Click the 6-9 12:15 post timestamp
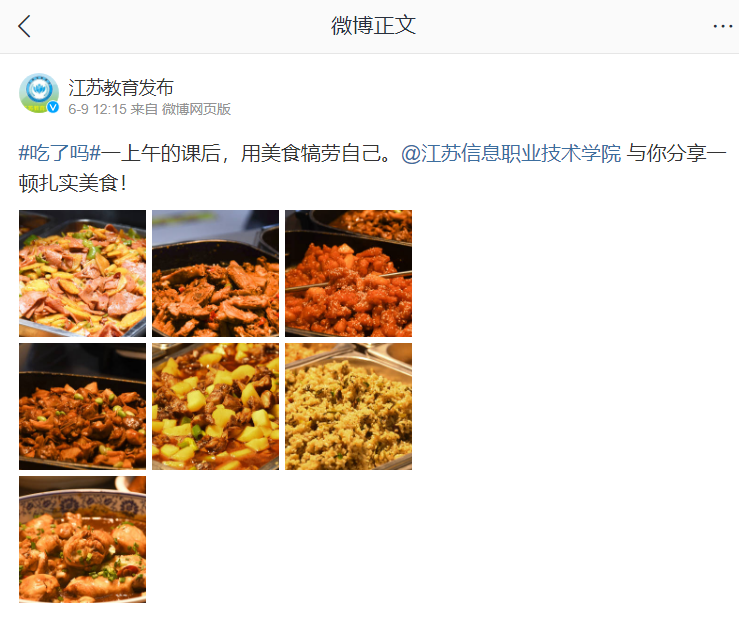 point(98,109)
